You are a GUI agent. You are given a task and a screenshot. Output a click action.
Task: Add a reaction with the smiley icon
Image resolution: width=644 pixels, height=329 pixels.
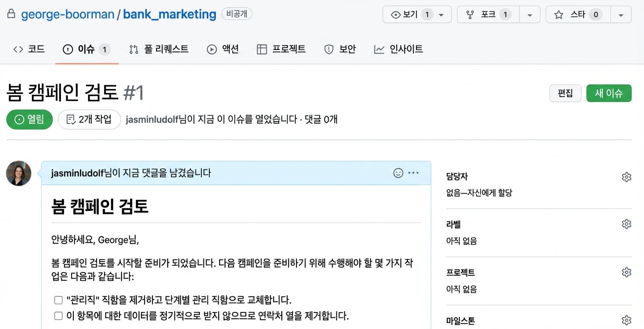398,173
